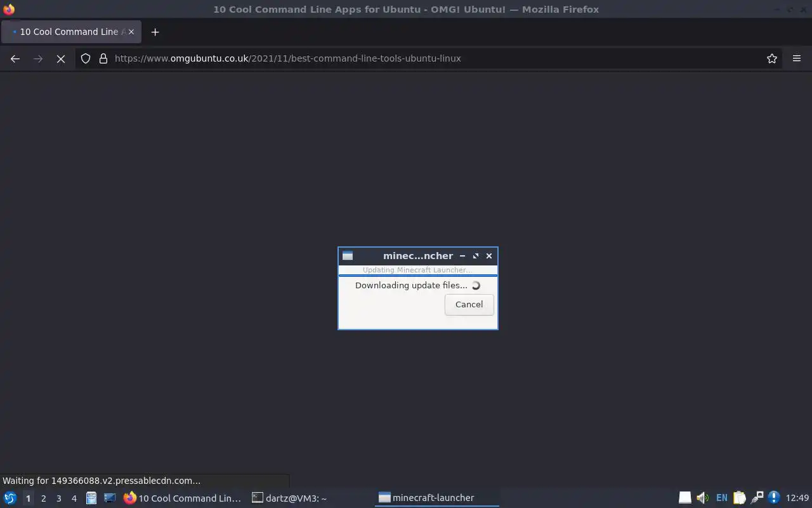Open the blue notification alert icon
The width and height of the screenshot is (812, 508).
773,498
